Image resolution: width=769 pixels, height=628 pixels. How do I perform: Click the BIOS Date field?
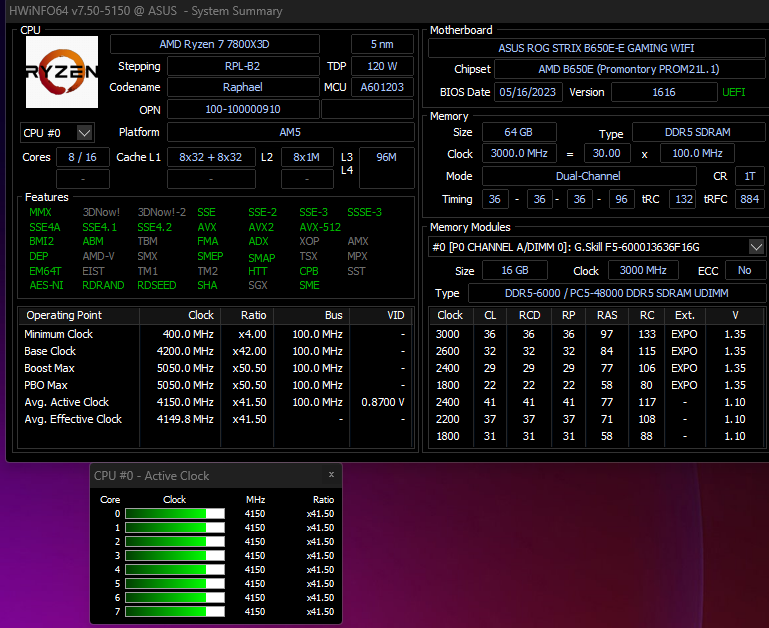click(x=527, y=92)
